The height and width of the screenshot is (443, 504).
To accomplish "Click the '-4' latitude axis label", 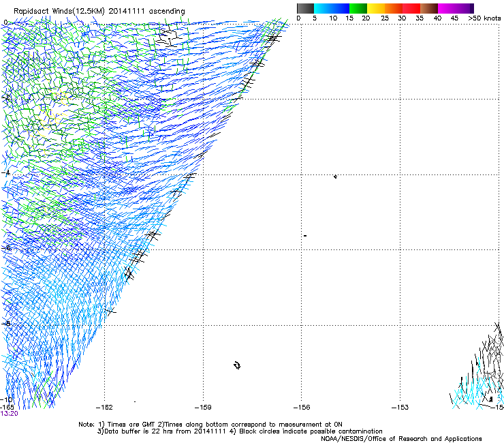I will click(x=5, y=172).
